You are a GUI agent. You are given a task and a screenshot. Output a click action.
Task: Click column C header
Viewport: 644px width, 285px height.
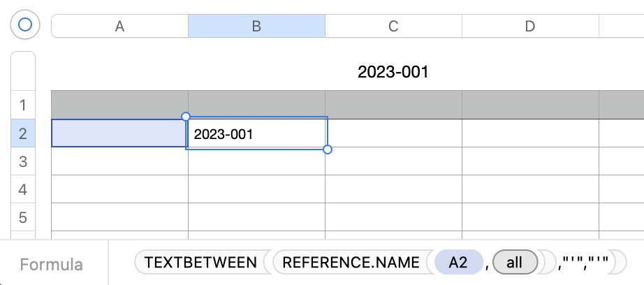(x=393, y=27)
